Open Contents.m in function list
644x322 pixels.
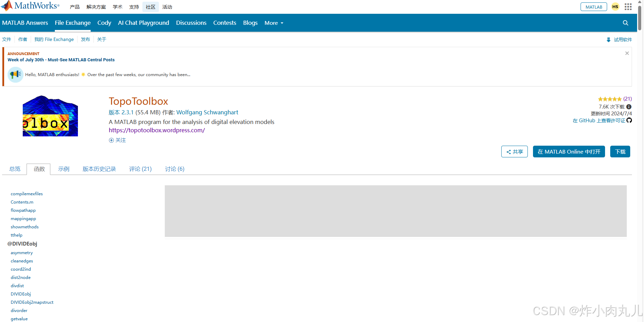pyautogui.click(x=22, y=202)
